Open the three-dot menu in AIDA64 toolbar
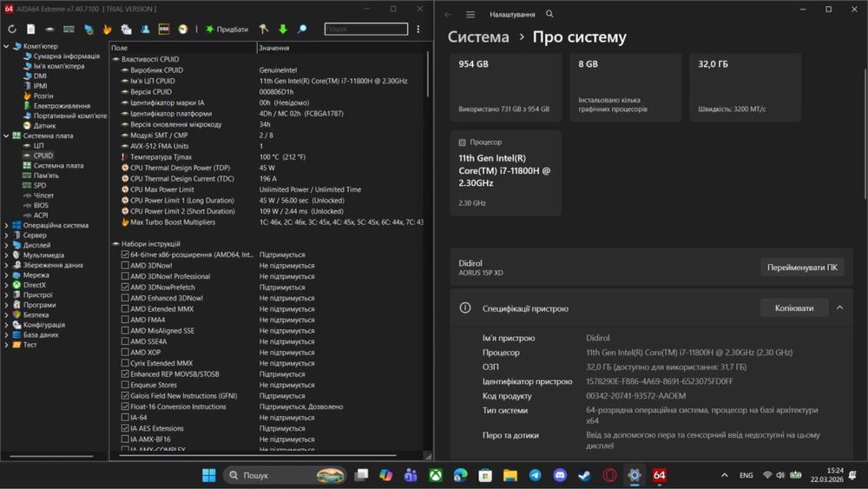 (418, 30)
